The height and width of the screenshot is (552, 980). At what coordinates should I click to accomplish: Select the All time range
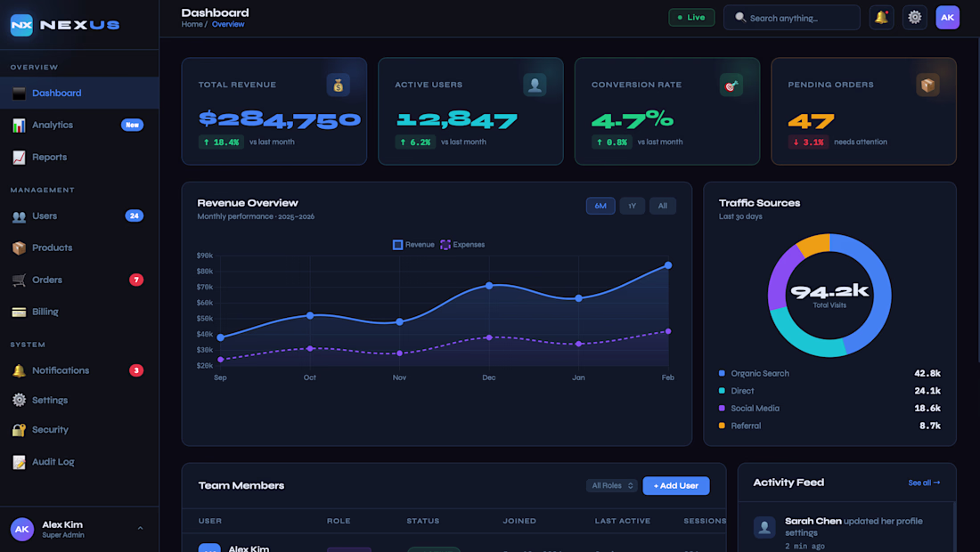point(663,206)
